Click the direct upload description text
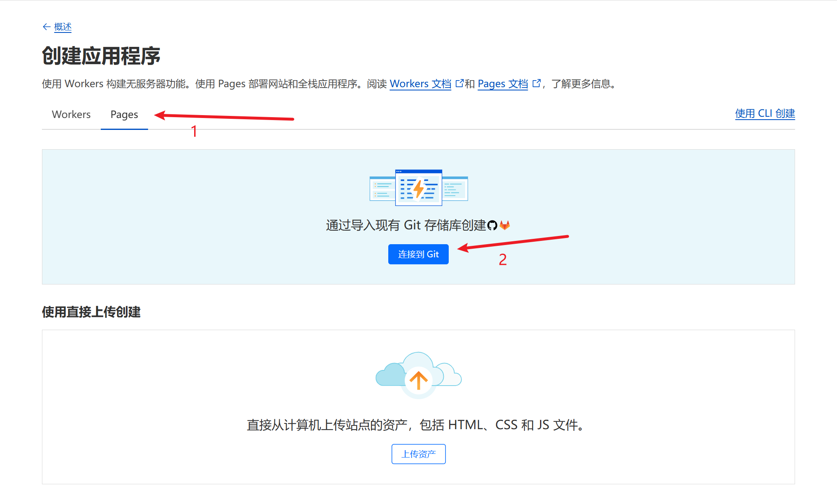 (x=415, y=425)
